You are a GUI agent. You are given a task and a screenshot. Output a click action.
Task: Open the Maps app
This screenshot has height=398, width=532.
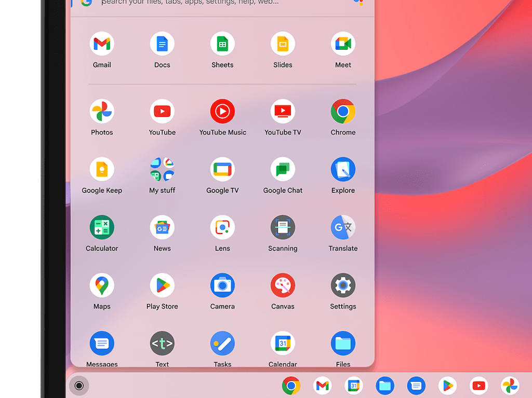click(x=102, y=285)
